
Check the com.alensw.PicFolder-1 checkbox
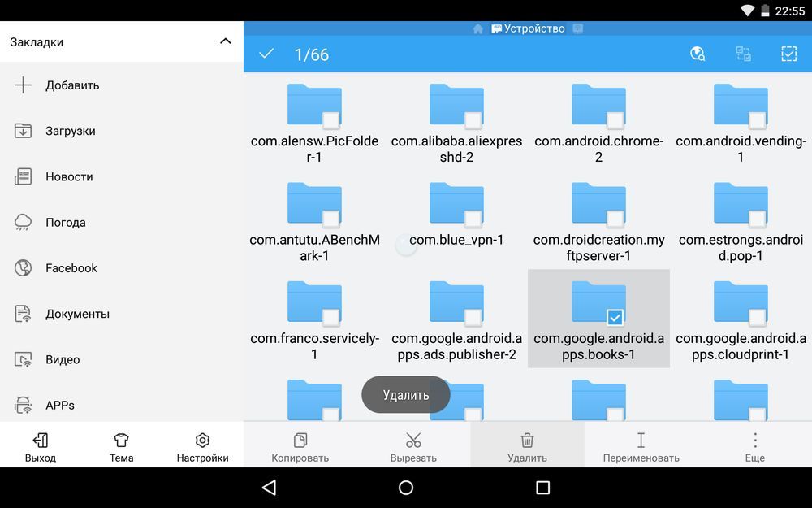tap(330, 119)
